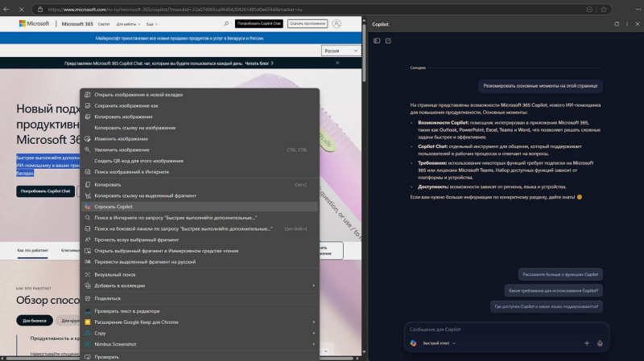Choose Открыть изображение в новой вкладке
The height and width of the screenshot is (361, 644).
coord(200,95)
